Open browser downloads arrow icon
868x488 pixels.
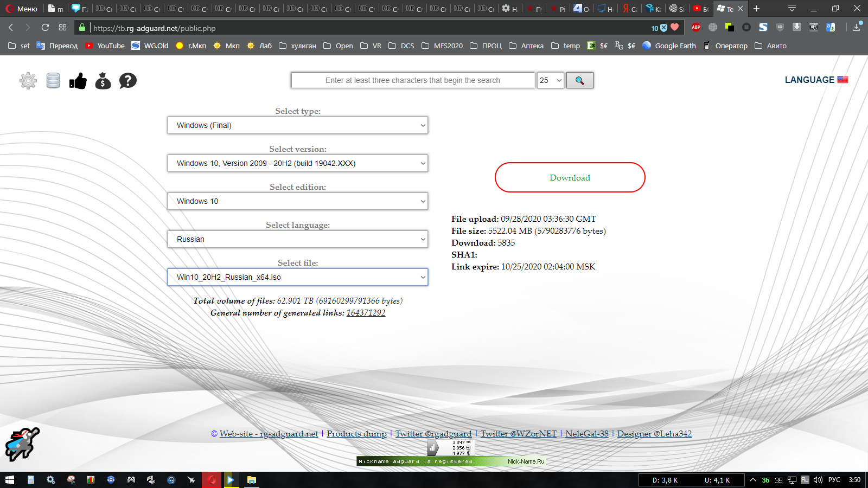857,27
